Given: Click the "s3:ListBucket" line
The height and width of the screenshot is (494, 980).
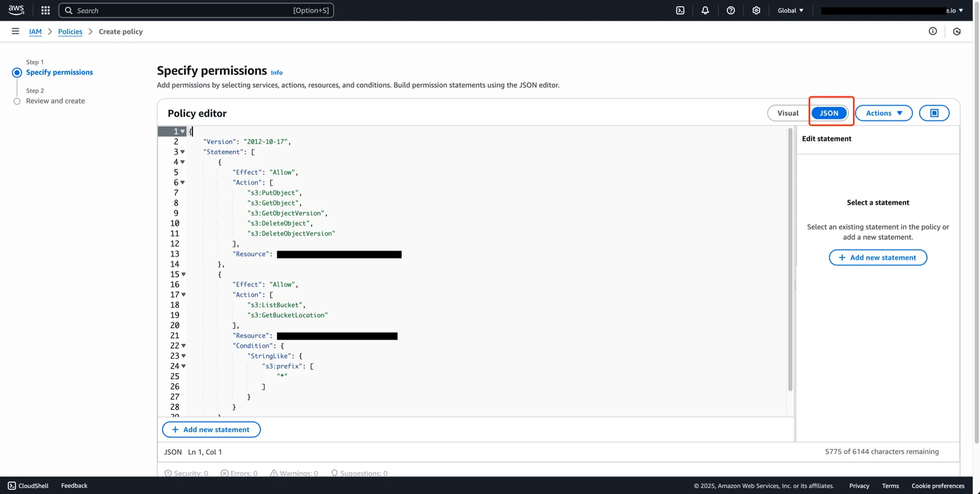Looking at the screenshot, I should (277, 305).
